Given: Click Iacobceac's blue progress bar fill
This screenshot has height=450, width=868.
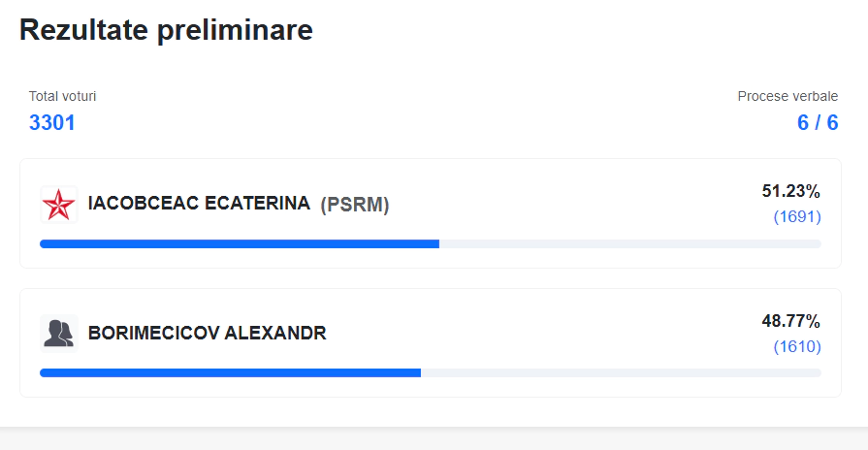Looking at the screenshot, I should pos(240,244).
